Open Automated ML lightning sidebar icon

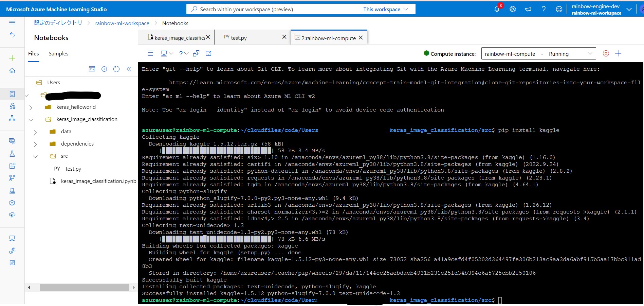coord(12,106)
